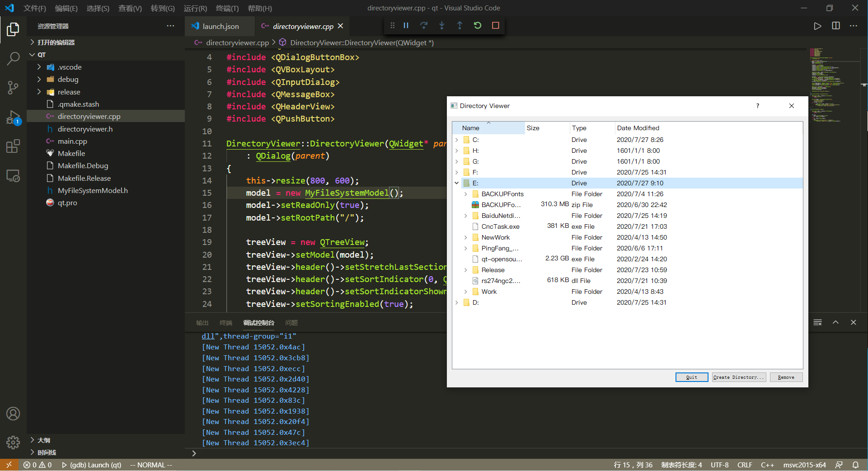Expand the 大纲 outline section

click(43, 440)
